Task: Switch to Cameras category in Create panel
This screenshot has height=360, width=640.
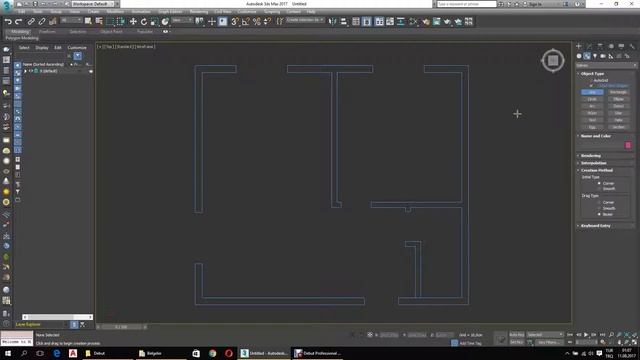Action: pos(603,56)
